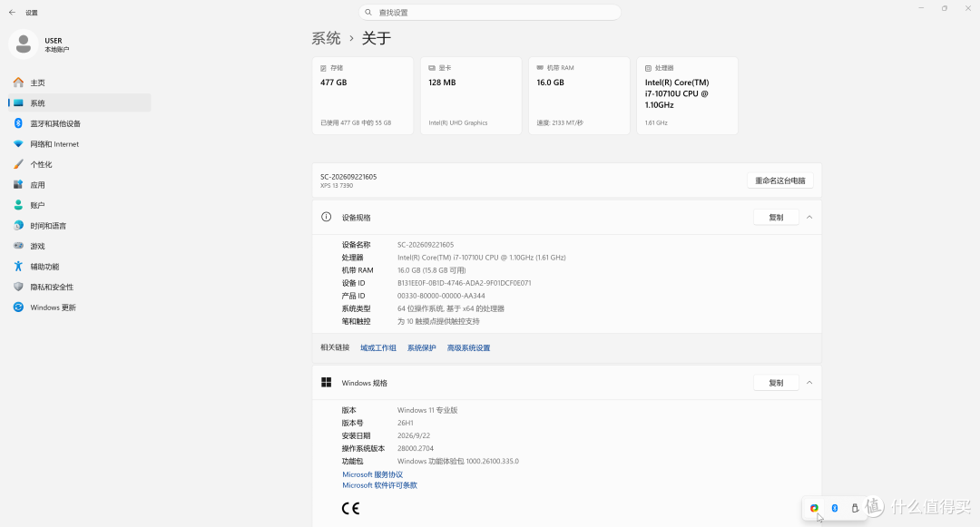
Task: Click the Find a setting search box
Action: click(490, 13)
